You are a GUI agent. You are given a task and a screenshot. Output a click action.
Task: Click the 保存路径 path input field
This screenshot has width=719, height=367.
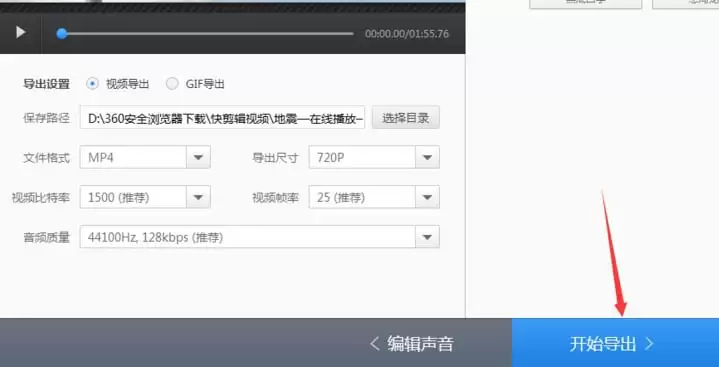222,118
